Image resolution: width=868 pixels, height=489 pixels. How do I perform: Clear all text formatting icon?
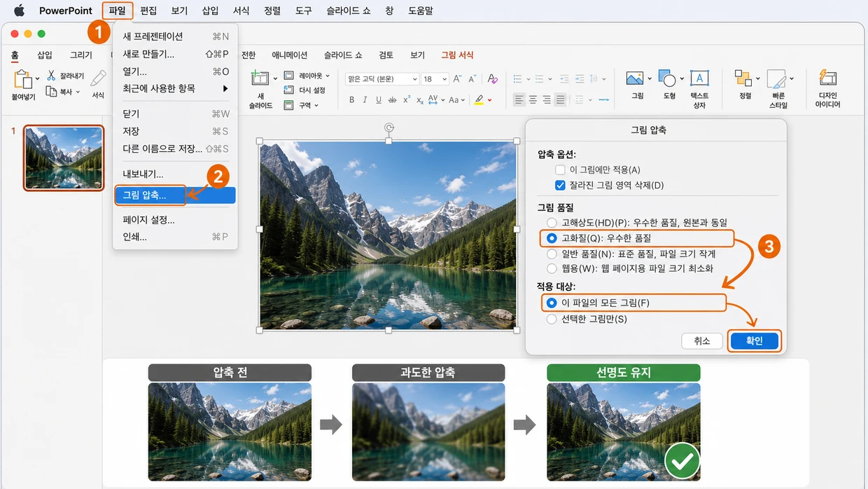click(x=493, y=79)
